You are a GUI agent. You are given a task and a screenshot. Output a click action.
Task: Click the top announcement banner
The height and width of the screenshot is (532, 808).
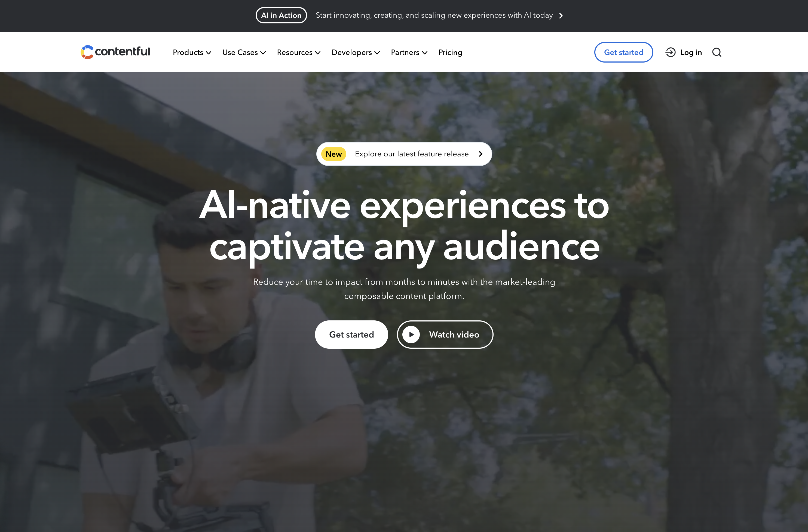pos(404,15)
